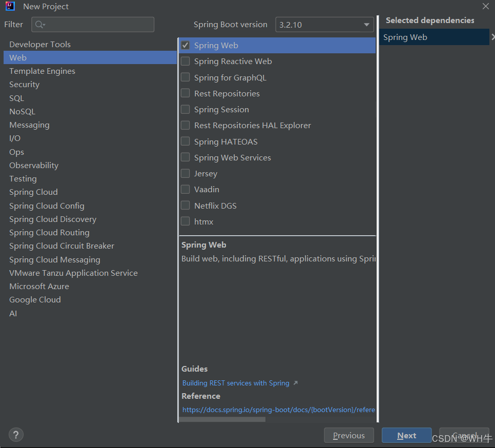Go back with the Previous button
The width and height of the screenshot is (495, 448).
click(349, 435)
